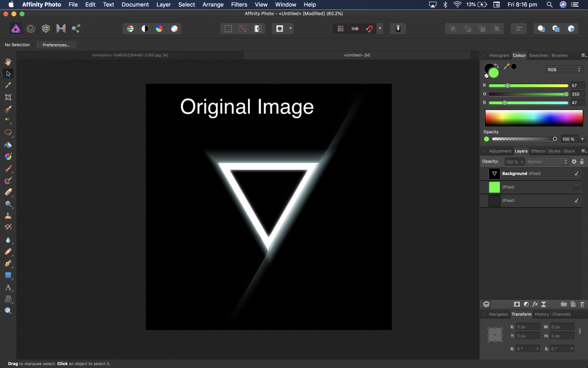The height and width of the screenshot is (368, 588).
Task: Select the Move tool
Action: coord(8,73)
